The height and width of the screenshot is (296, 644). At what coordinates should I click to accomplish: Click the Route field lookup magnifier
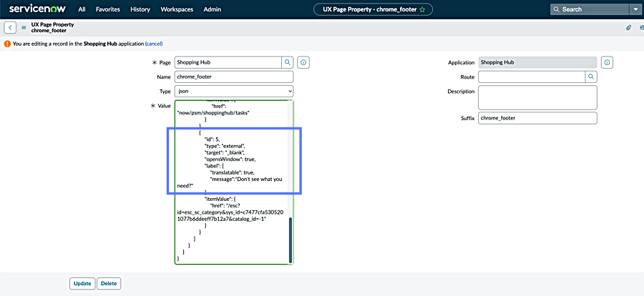591,77
